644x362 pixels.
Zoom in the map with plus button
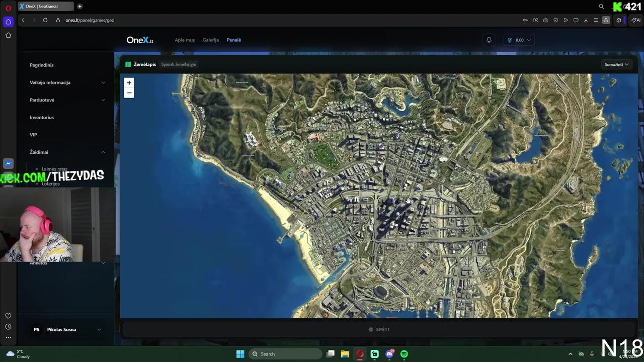[x=129, y=83]
